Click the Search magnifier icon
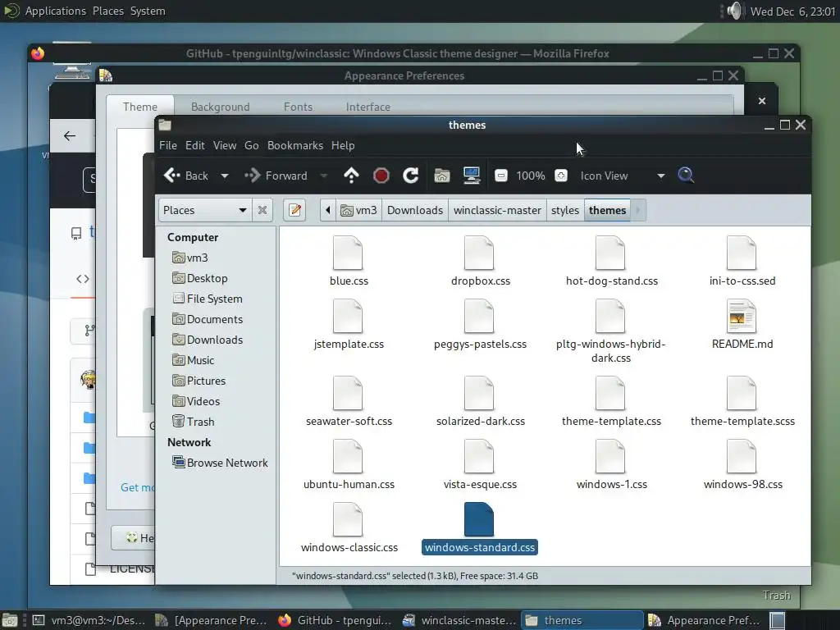The image size is (840, 630). point(686,176)
